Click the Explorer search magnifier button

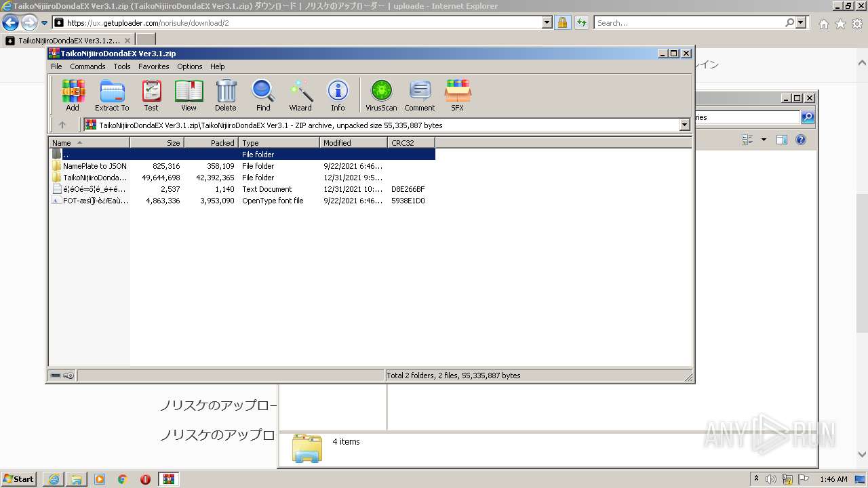coord(807,117)
